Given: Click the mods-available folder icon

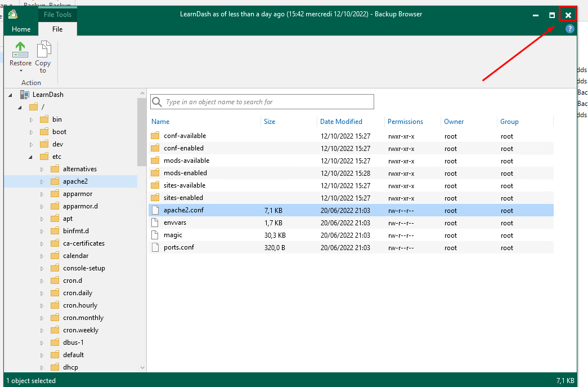Looking at the screenshot, I should point(155,161).
